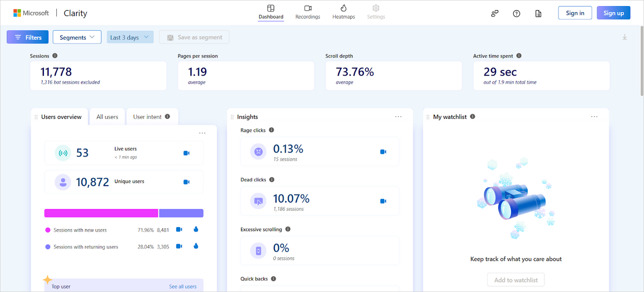Click the download dashboard icon
The height and width of the screenshot is (292, 644).
(624, 37)
